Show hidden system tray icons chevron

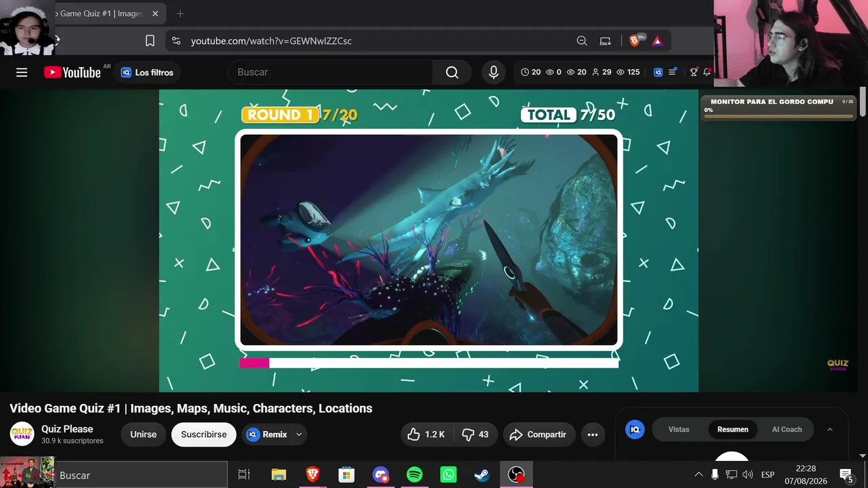pos(698,474)
